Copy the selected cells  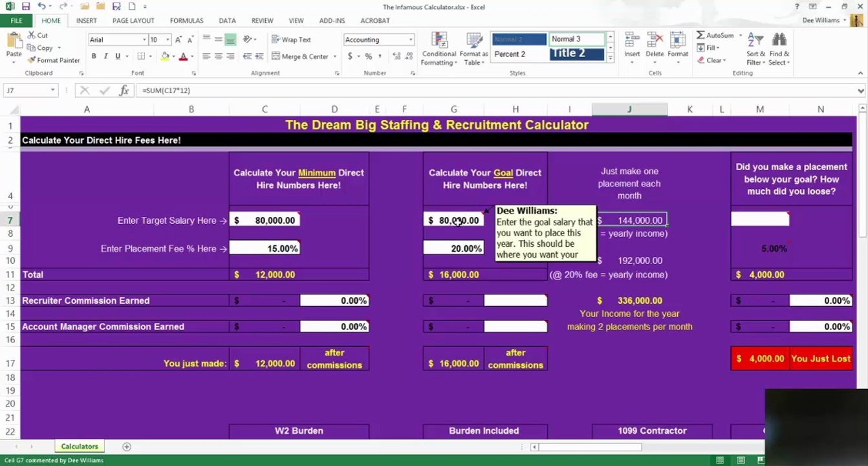click(x=40, y=47)
